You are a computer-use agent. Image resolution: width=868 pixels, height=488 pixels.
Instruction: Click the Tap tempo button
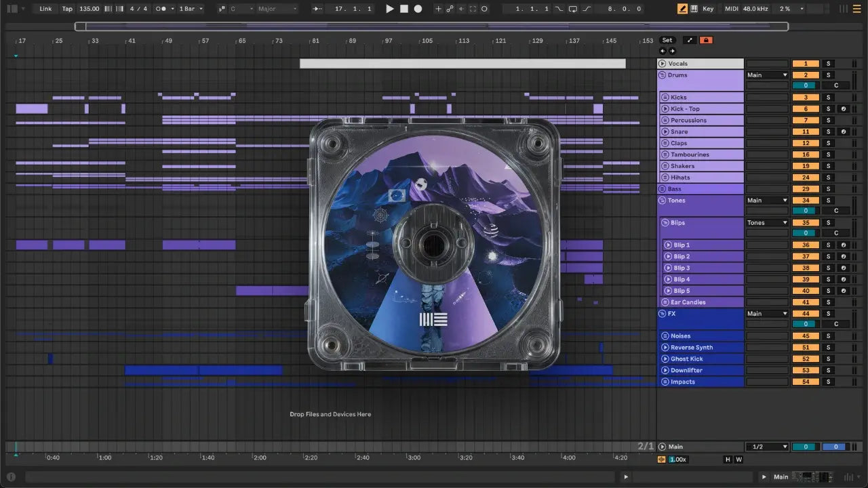(67, 9)
